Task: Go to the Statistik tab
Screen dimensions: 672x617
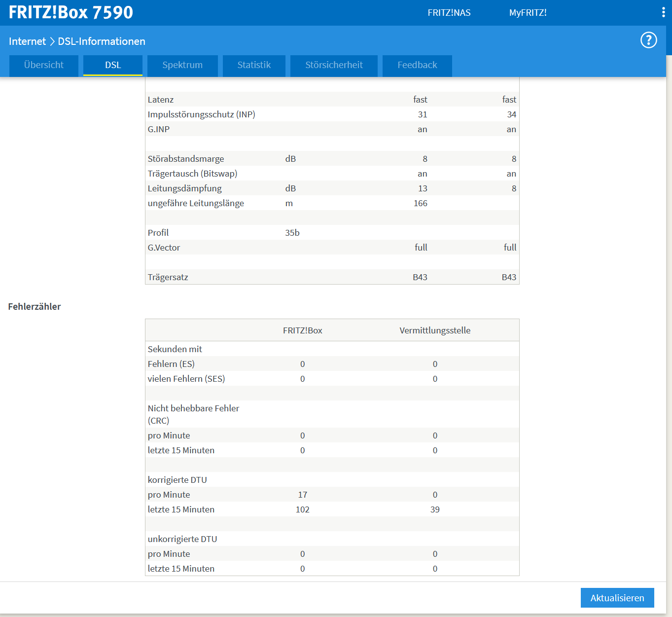Action: coord(254,65)
